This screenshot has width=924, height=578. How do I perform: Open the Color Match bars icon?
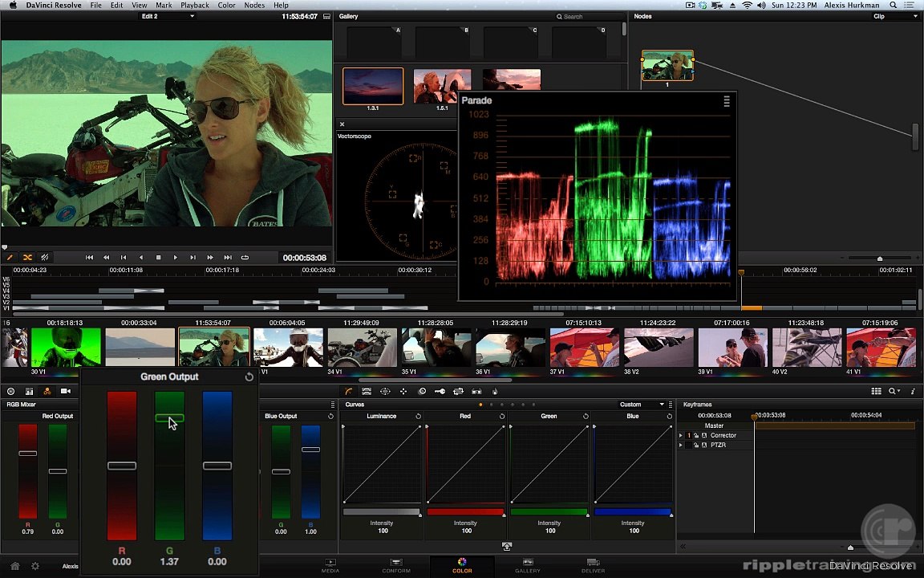click(29, 391)
